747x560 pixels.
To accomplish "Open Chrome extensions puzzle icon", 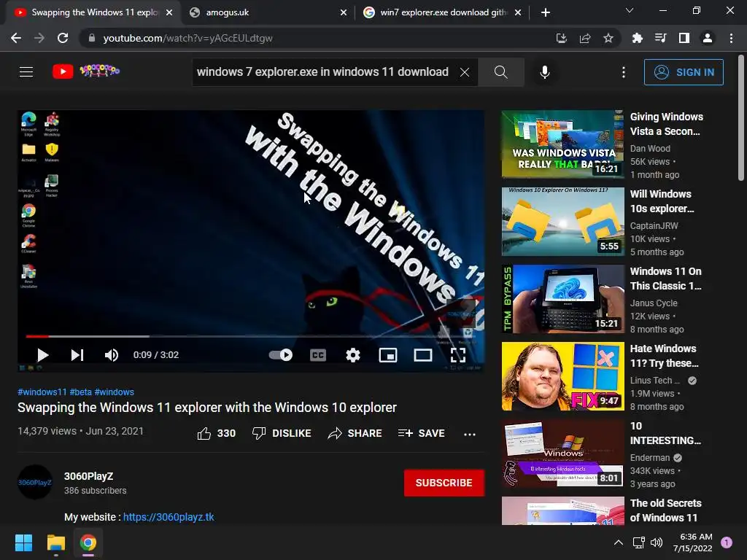I will pyautogui.click(x=638, y=38).
